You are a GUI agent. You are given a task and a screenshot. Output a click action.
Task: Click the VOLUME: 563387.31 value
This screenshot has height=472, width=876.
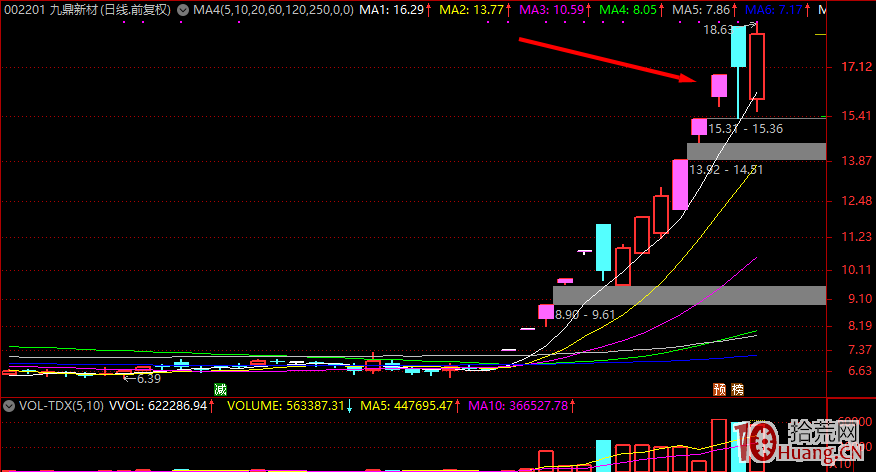coord(285,406)
